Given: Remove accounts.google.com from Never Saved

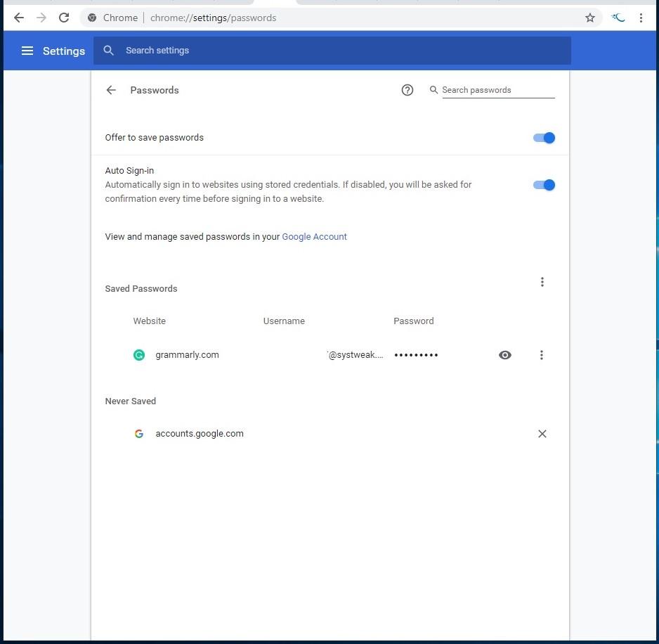Looking at the screenshot, I should tap(542, 434).
